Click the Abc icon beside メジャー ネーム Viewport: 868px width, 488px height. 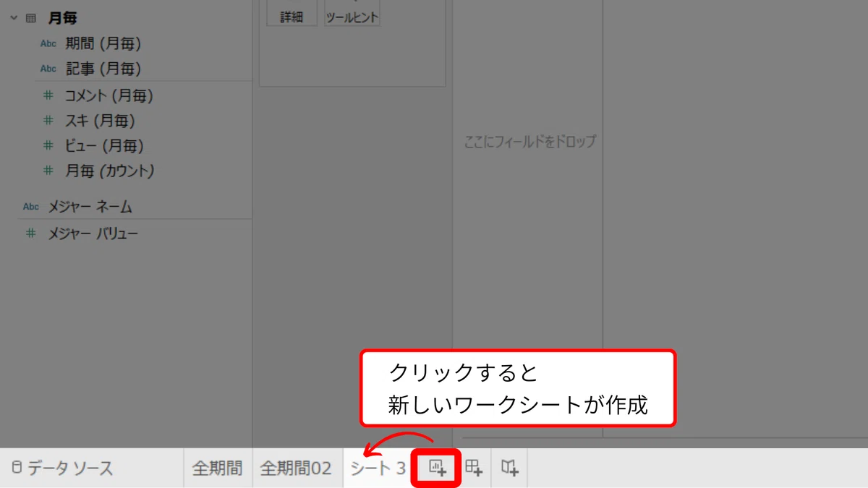click(x=31, y=207)
